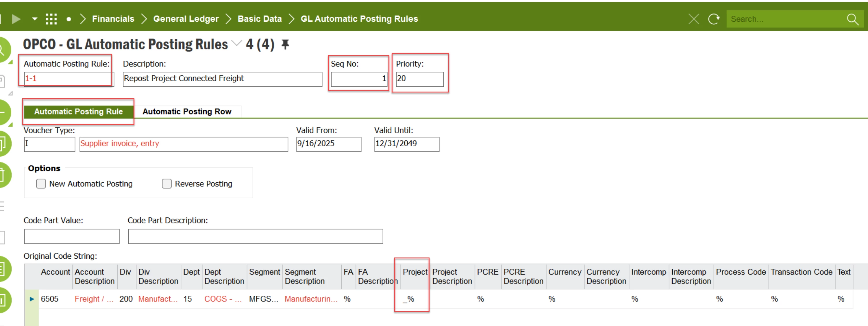
Task: Open the Basic Data breadcrumb link
Action: point(260,19)
